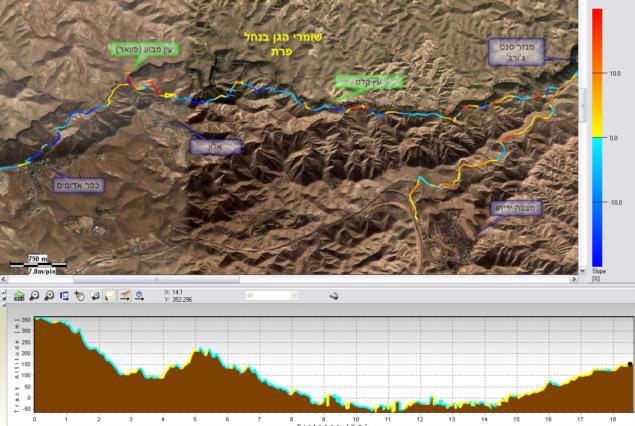Image resolution: width=635 pixels, height=426 pixels.
Task: Toggle the highlighted yellow selection tool
Action: pyautogui.click(x=109, y=296)
